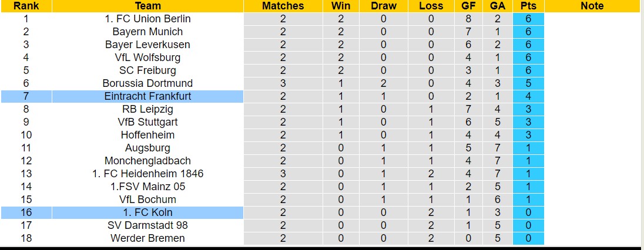The height and width of the screenshot is (250, 644).
Task: Click the GF column header
Action: tap(469, 6)
